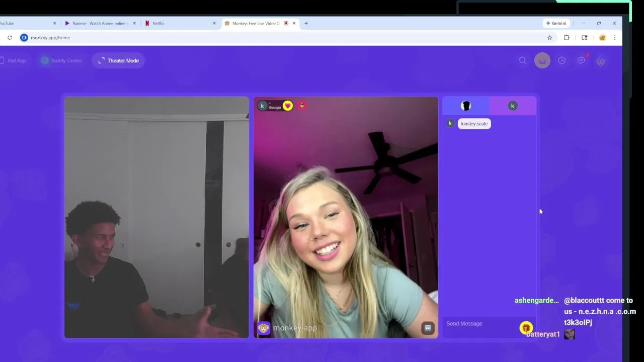Click the batteryat1 username in overlay
This screenshot has height=362, width=644.
(x=543, y=334)
